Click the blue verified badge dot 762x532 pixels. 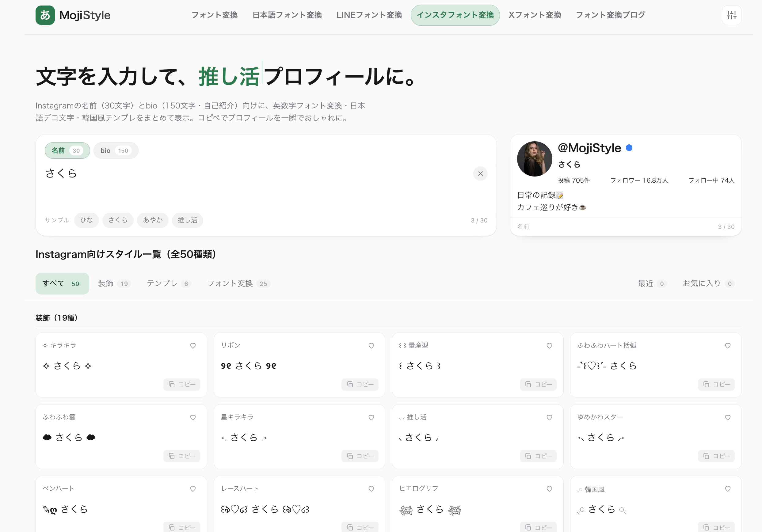(629, 148)
